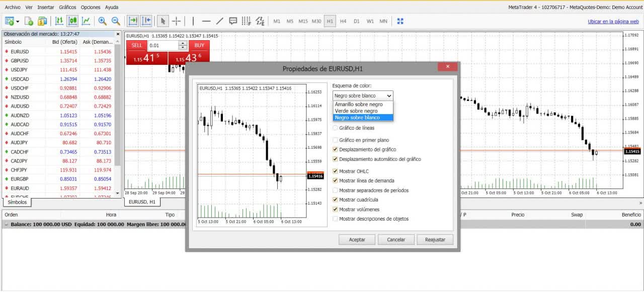Select USDJPY row in market watch
The height and width of the screenshot is (292, 644).
pos(58,70)
